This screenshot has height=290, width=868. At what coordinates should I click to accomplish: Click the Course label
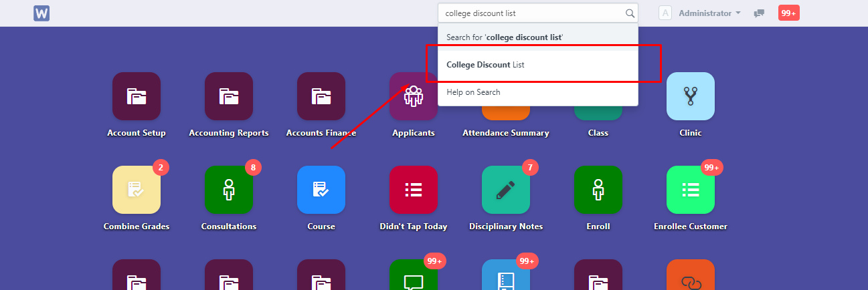pos(321,227)
